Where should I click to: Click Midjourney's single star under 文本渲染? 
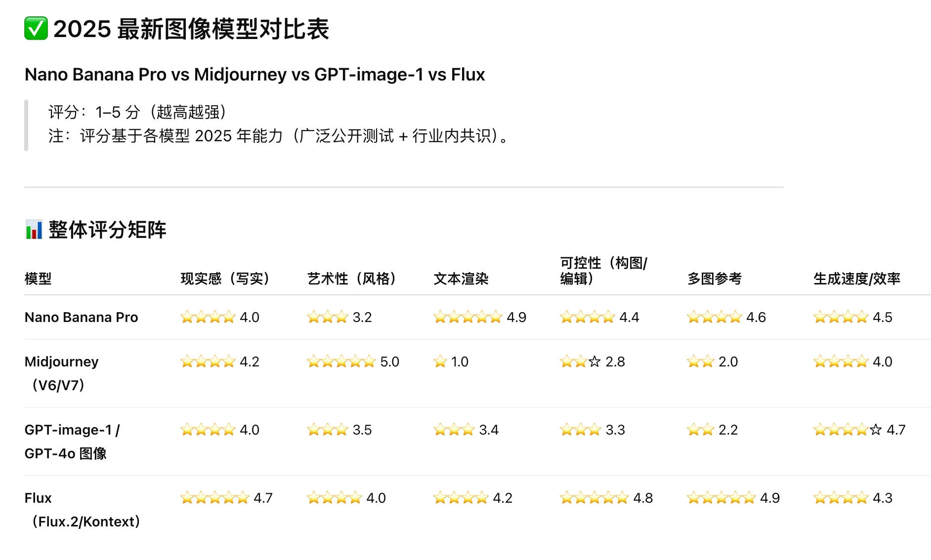[x=440, y=362]
